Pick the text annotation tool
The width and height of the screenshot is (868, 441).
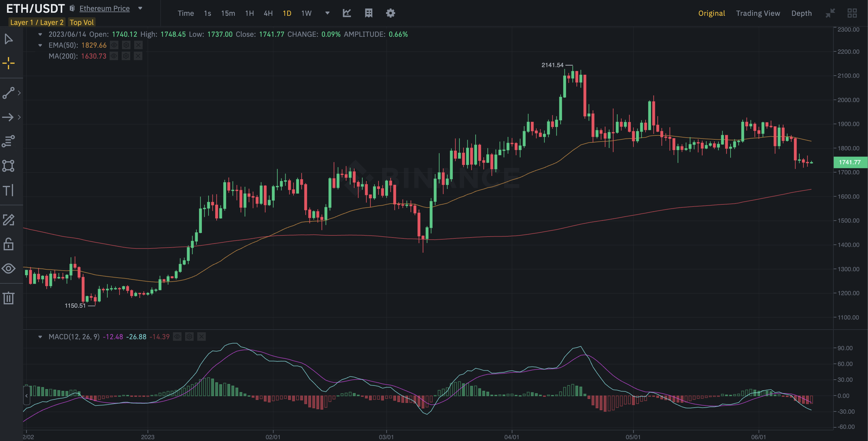(x=8, y=190)
